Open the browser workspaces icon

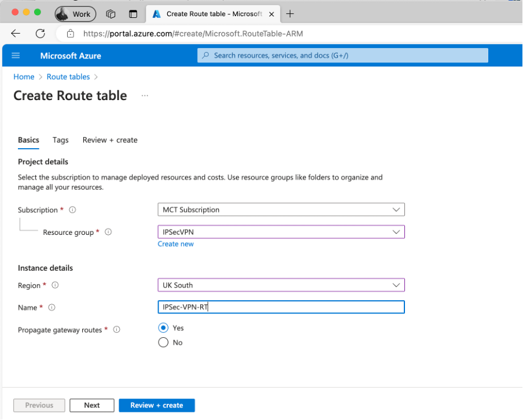111,14
